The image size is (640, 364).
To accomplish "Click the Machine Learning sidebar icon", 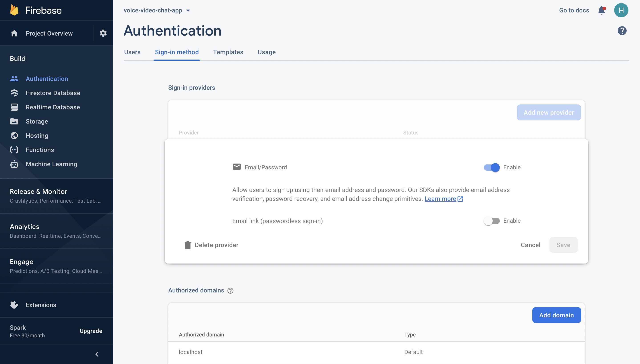I will [x=14, y=164].
